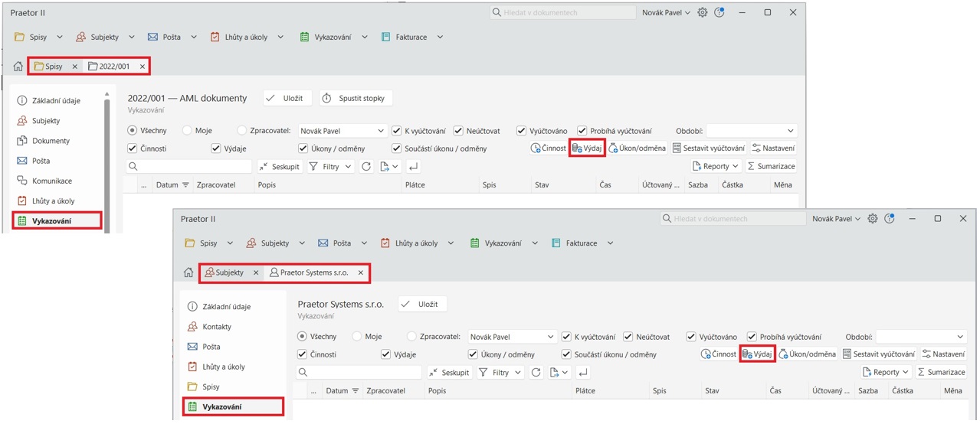Viewport: 980px width, 424px height.
Task: Close the Praetor Systems s.r.o. tab
Action: (x=361, y=272)
